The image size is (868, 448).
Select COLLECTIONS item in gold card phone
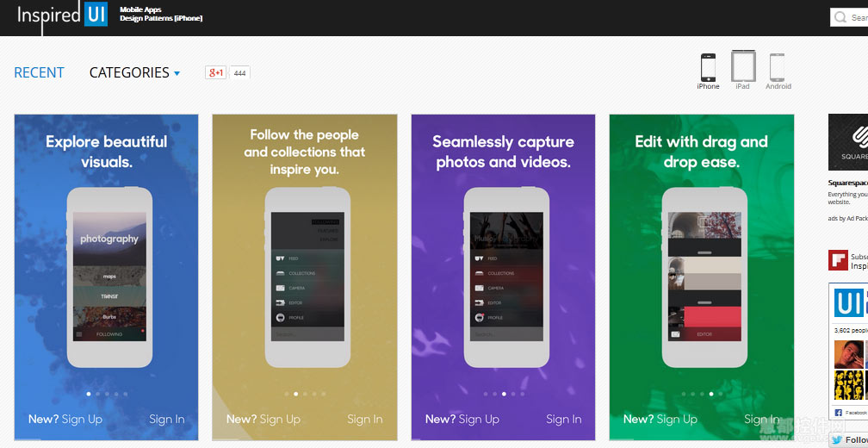pos(295,274)
